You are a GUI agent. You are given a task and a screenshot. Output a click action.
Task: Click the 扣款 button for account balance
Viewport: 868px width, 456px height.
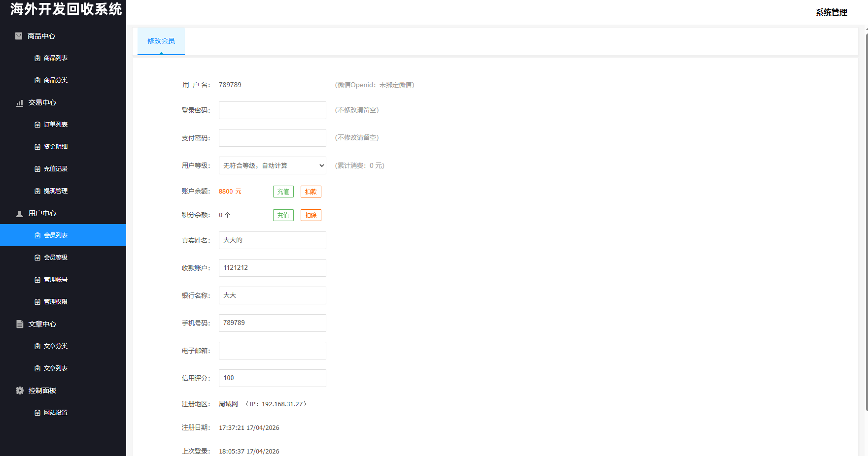point(311,191)
